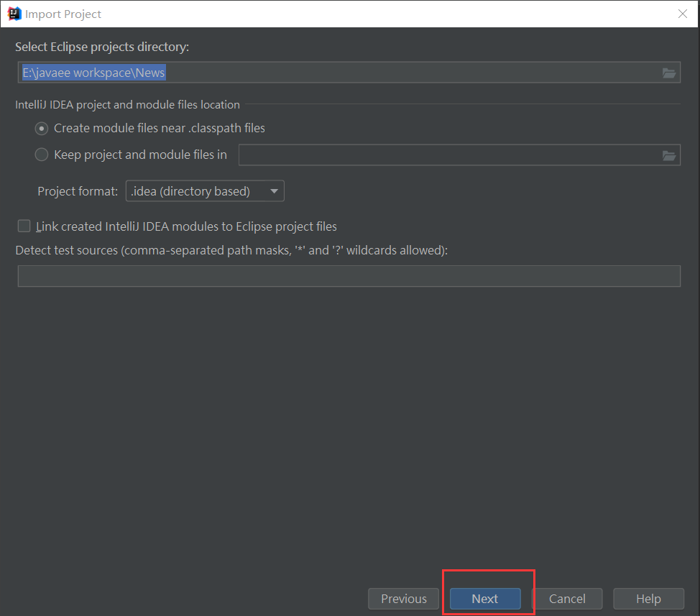
Task: Open Help for Import Project
Action: coord(648,599)
